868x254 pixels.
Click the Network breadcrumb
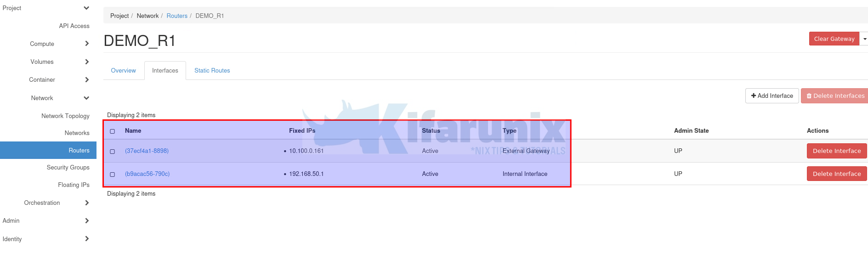(x=148, y=16)
